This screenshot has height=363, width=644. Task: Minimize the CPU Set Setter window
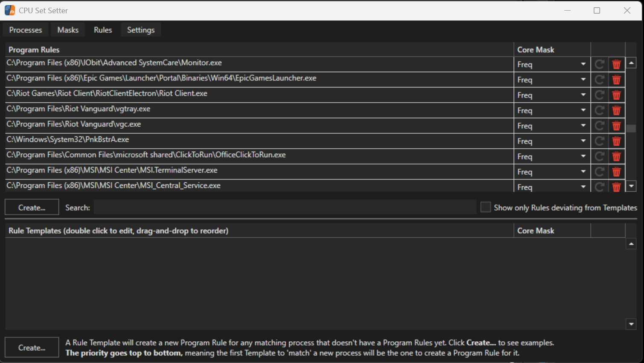[567, 10]
